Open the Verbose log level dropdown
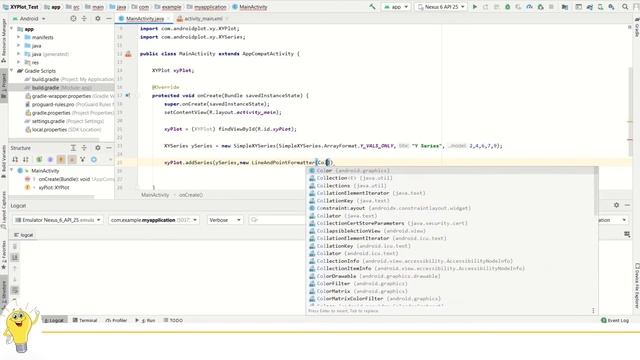640x360 pixels. pyautogui.click(x=225, y=220)
